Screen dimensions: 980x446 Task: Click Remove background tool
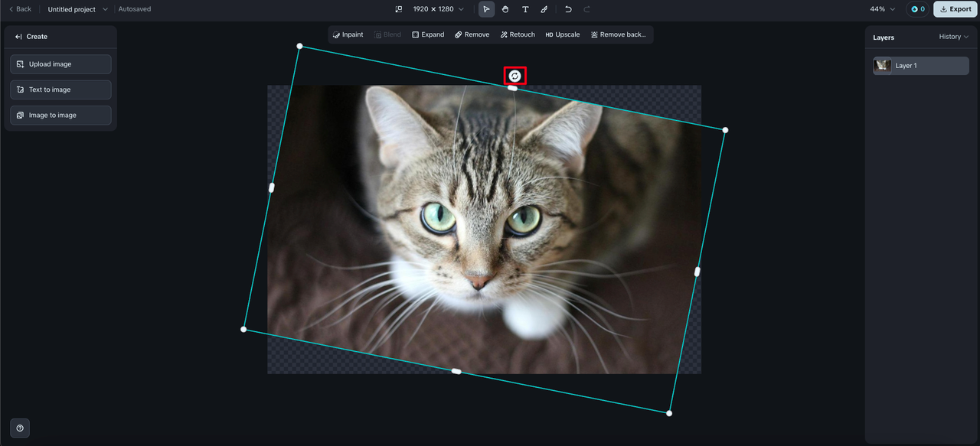tap(619, 34)
